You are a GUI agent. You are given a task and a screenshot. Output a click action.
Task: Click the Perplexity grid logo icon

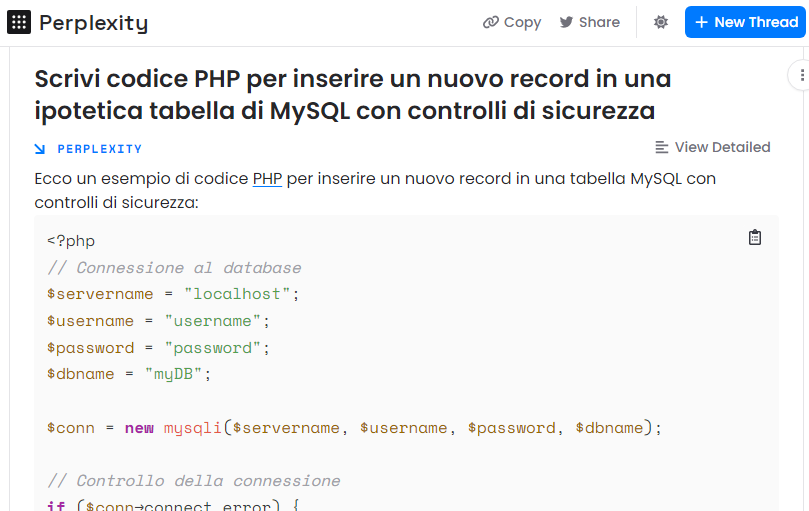19,22
